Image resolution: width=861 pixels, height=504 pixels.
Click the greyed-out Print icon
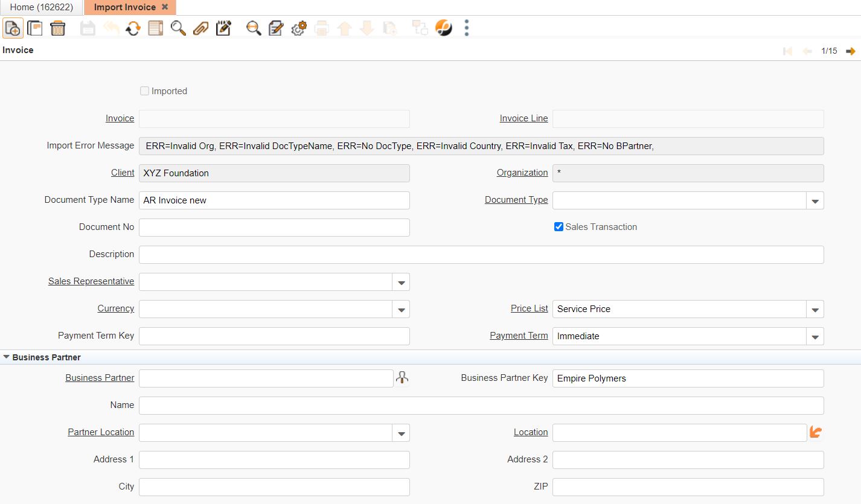[321, 28]
